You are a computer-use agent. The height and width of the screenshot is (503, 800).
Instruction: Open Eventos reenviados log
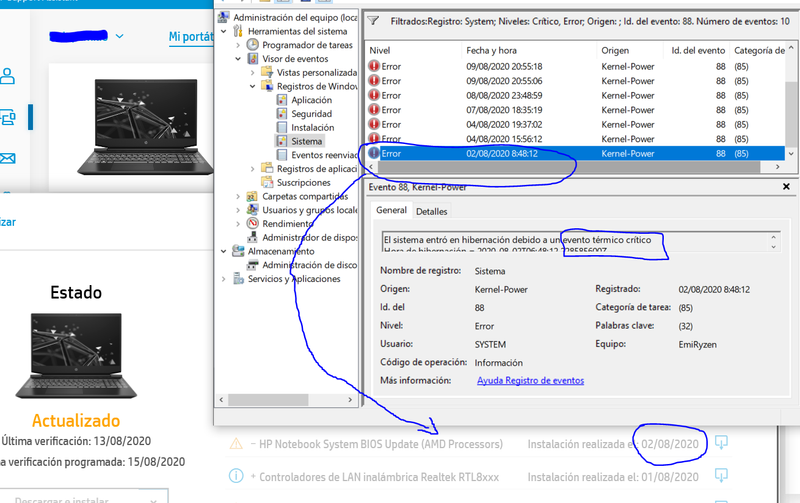tap(324, 155)
